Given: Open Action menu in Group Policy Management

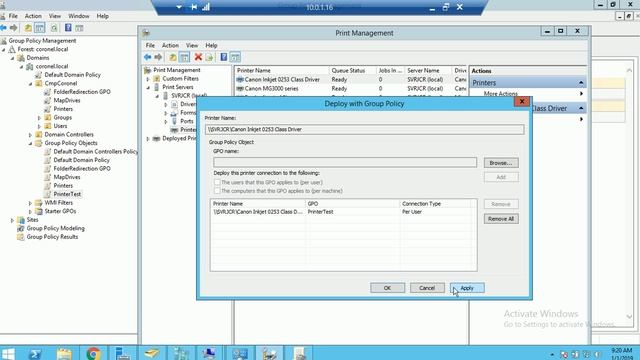Looking at the screenshot, I should point(33,16).
